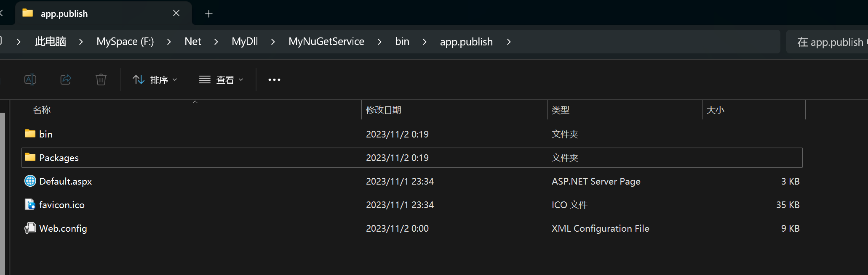This screenshot has width=868, height=275.
Task: Click the ASP.NET Server Page type cell
Action: click(x=596, y=181)
